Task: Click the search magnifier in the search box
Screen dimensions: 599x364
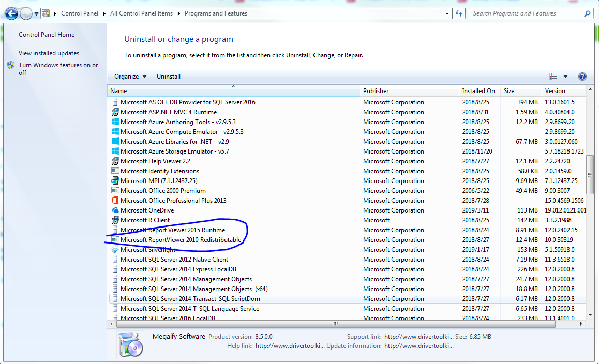Action: (587, 13)
